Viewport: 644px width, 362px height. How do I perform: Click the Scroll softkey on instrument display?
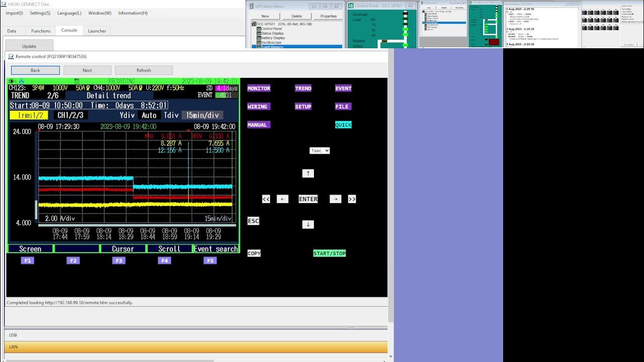tap(169, 249)
